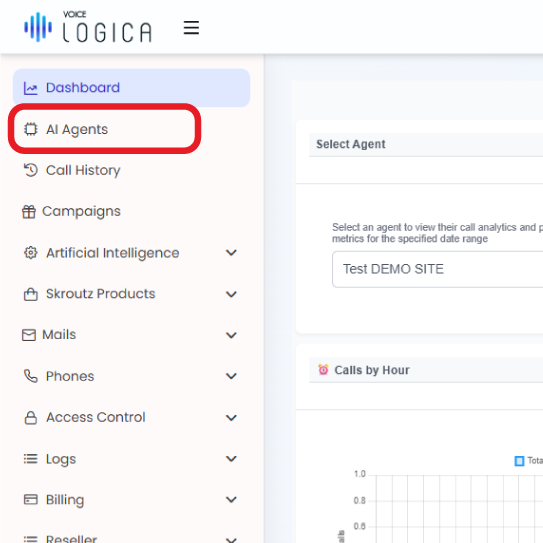Expand the Billing section chevron

click(x=231, y=499)
